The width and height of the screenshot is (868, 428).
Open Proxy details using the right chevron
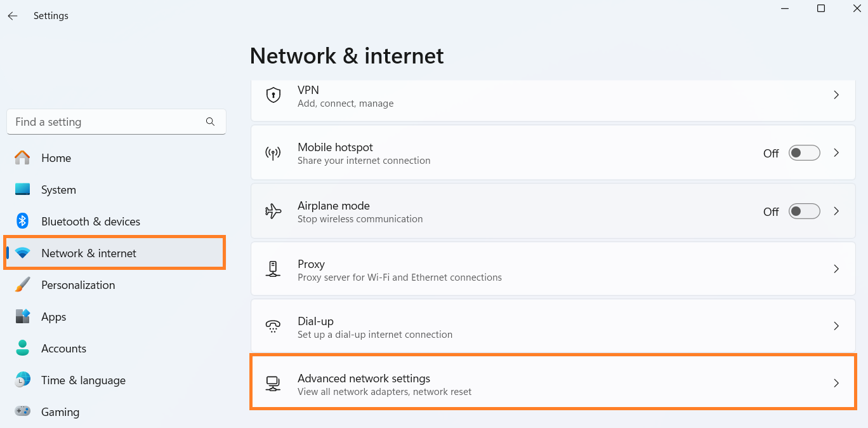coord(836,269)
